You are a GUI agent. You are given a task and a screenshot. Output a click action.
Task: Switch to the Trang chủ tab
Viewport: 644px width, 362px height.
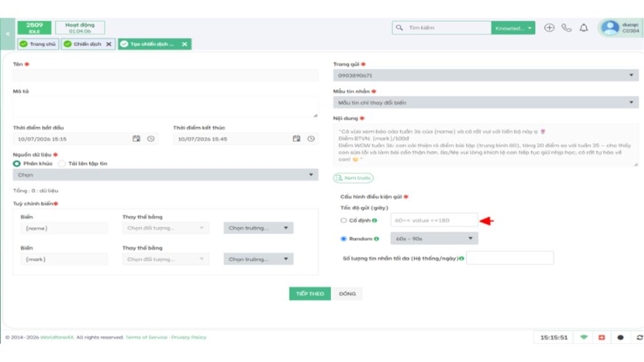coord(38,44)
